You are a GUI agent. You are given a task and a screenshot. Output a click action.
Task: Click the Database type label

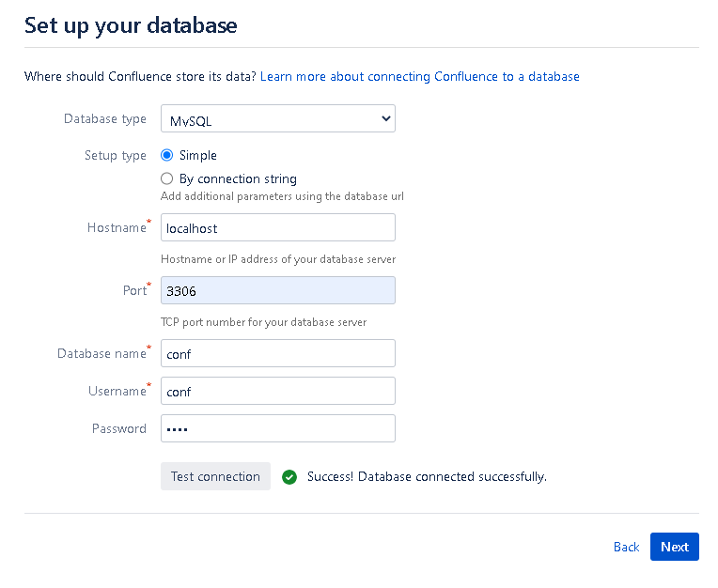[x=105, y=119]
